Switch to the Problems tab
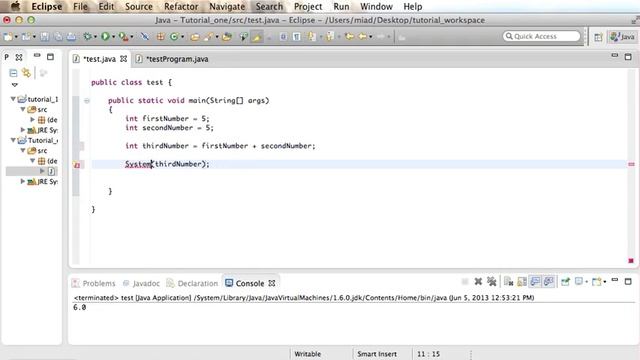Viewport: 640px width, 360px height. click(93, 283)
